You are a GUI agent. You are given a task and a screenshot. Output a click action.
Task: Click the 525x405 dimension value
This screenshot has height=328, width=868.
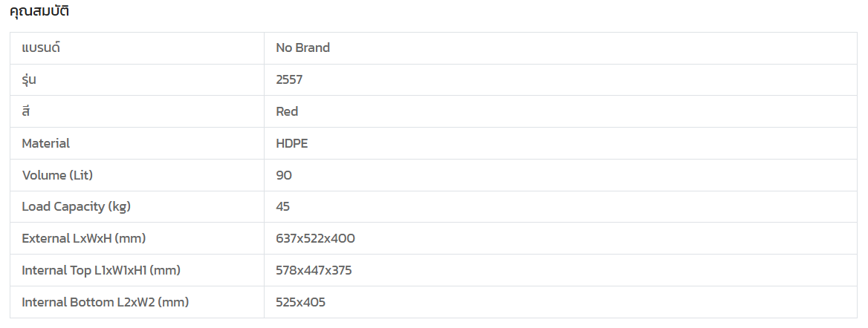point(300,302)
